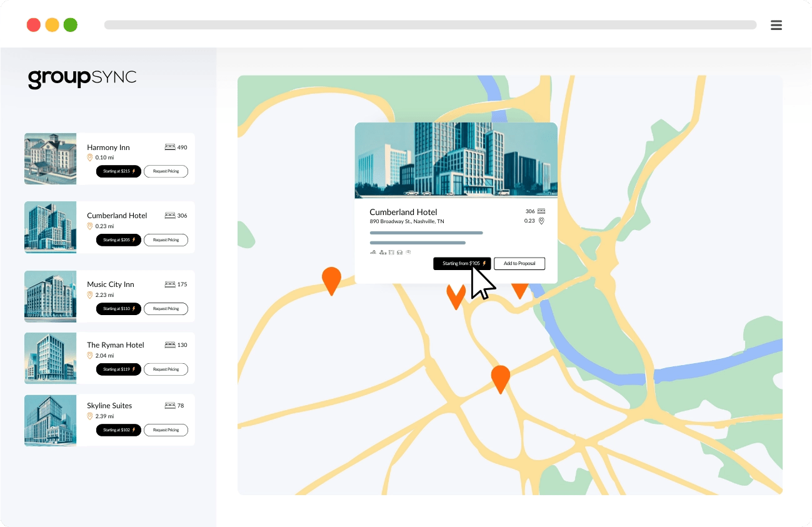
Task: Click the location pin icon in the Cumberland map popup
Action: click(541, 221)
